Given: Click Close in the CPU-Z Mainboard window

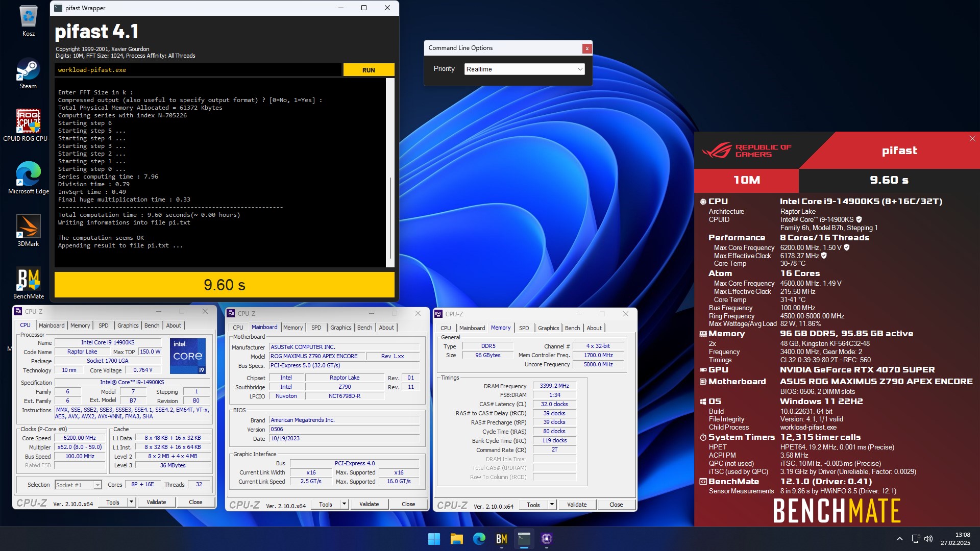Looking at the screenshot, I should [x=408, y=505].
